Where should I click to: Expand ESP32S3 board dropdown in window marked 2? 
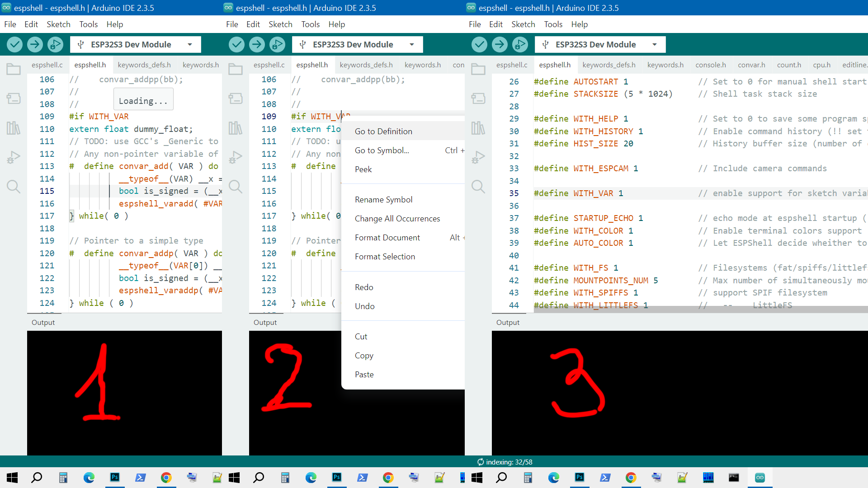tap(412, 44)
